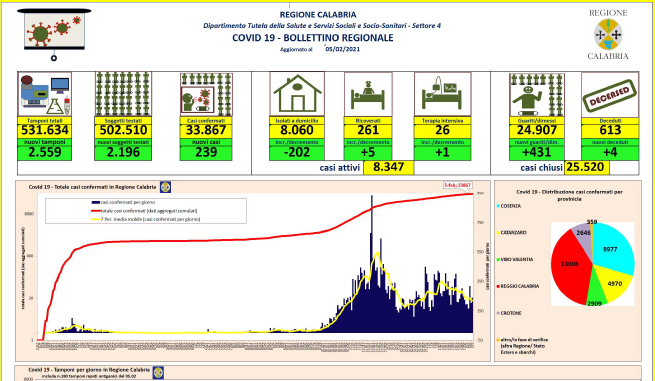
Task: Click the nuovi tamponi 2.559 green box
Action: point(44,153)
